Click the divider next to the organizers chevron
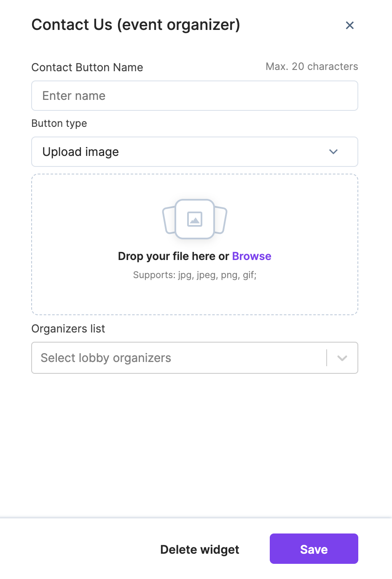The image size is (392, 579). click(x=326, y=358)
